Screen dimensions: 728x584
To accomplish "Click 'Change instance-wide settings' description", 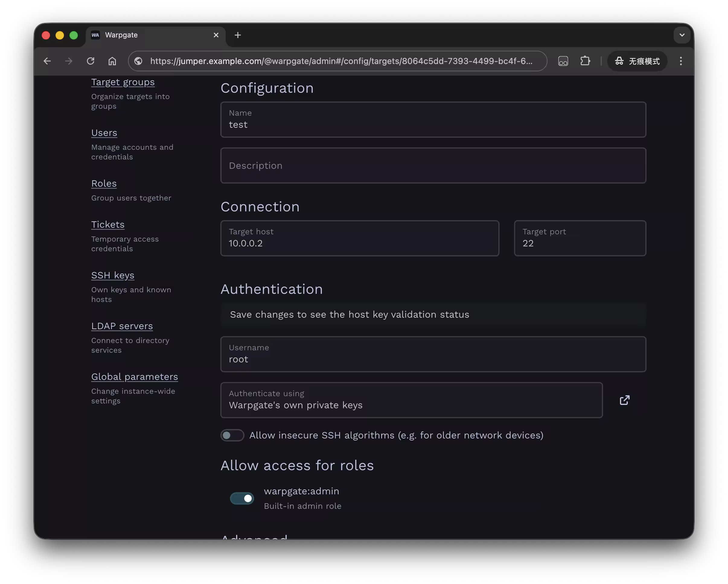I will [x=133, y=396].
